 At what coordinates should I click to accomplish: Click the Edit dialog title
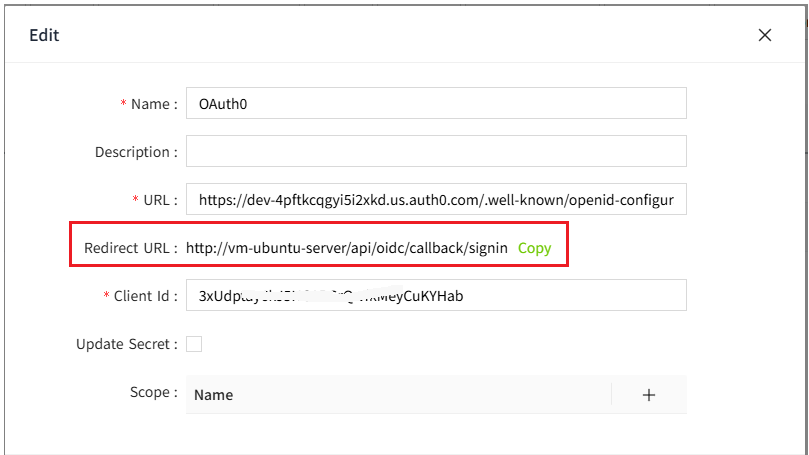44,35
